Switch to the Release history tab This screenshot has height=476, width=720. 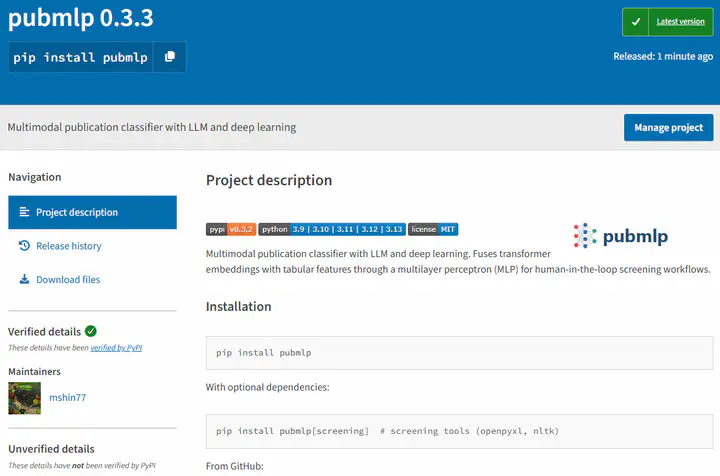coord(68,246)
